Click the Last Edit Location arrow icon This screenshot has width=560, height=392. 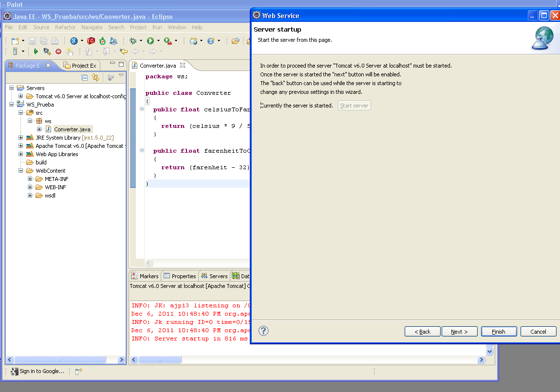pyautogui.click(x=124, y=52)
